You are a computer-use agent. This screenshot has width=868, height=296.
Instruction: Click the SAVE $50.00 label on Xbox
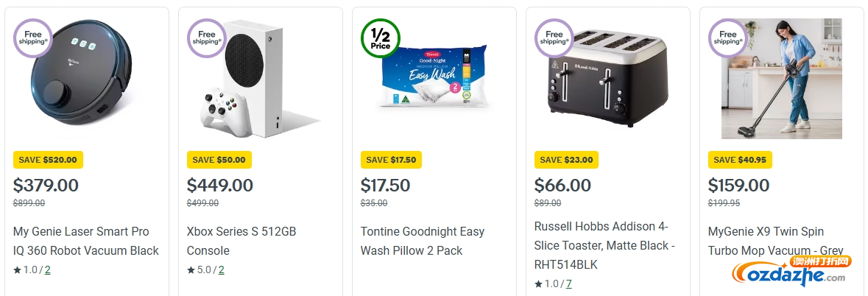point(219,160)
